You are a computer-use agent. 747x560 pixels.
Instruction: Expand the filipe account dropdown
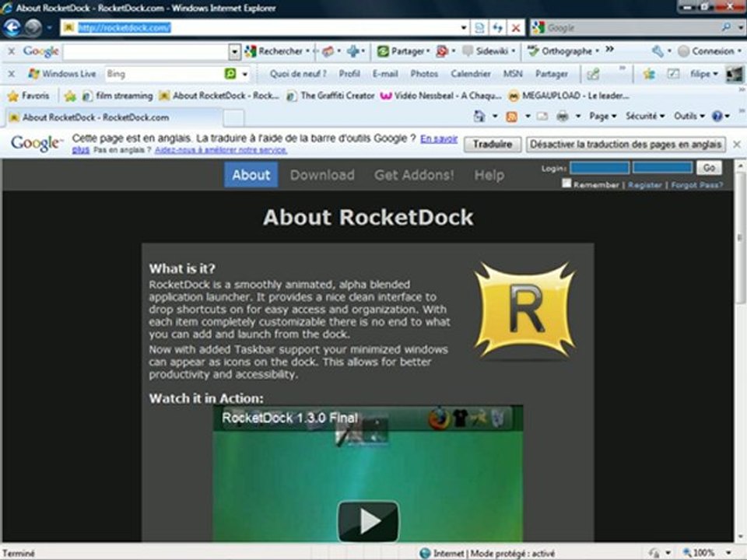pos(704,74)
